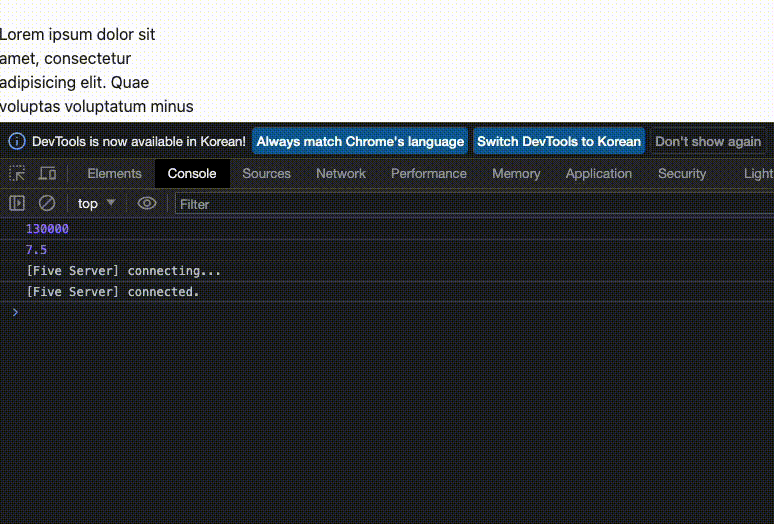774x524 pixels.
Task: Select the 130000 console output
Action: (47, 229)
